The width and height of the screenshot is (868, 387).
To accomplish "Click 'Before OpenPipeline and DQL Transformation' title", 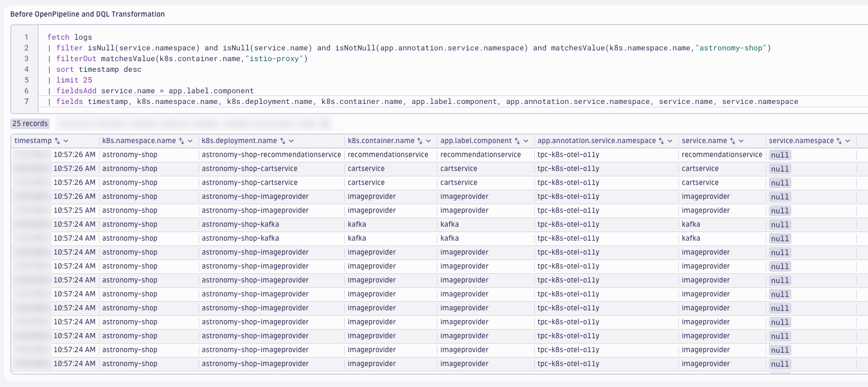I will point(87,14).
